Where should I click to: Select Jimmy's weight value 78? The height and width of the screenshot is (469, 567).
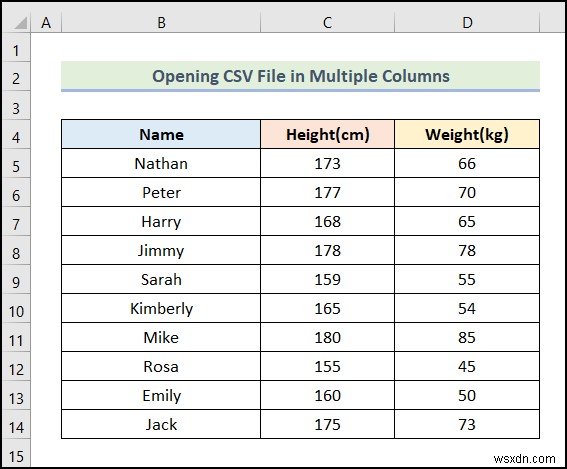(467, 250)
